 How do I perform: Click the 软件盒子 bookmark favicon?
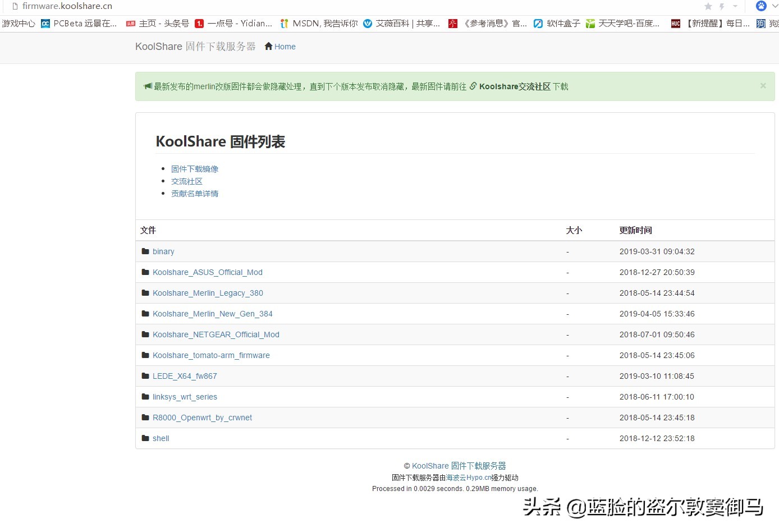pyautogui.click(x=538, y=24)
